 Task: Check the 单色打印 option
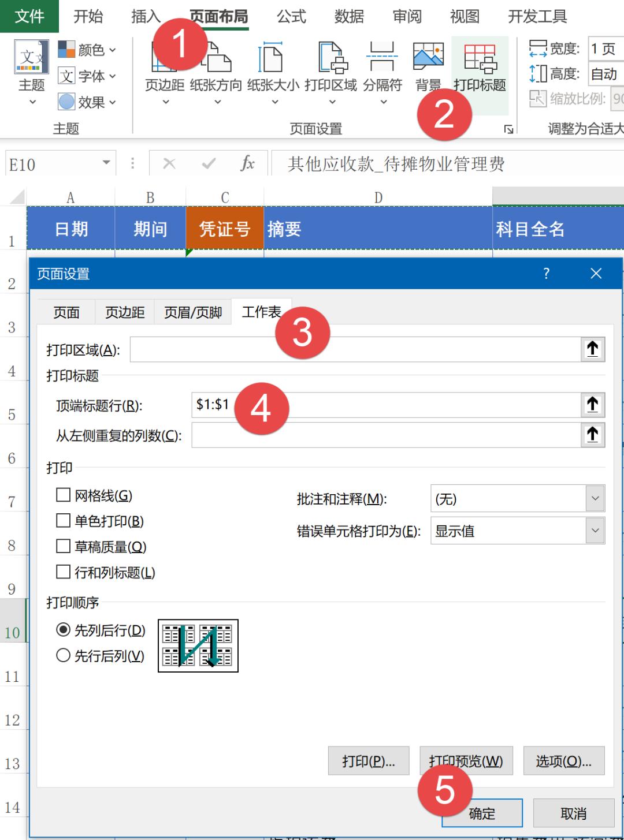pyautogui.click(x=62, y=521)
